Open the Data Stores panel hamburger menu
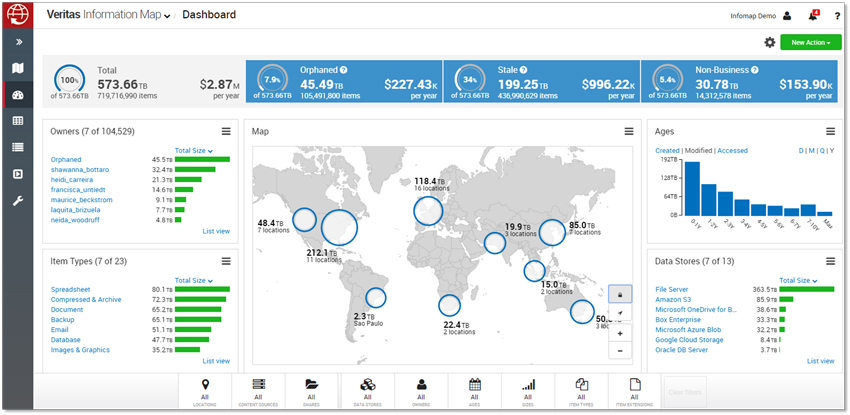The width and height of the screenshot is (850, 415). (830, 261)
